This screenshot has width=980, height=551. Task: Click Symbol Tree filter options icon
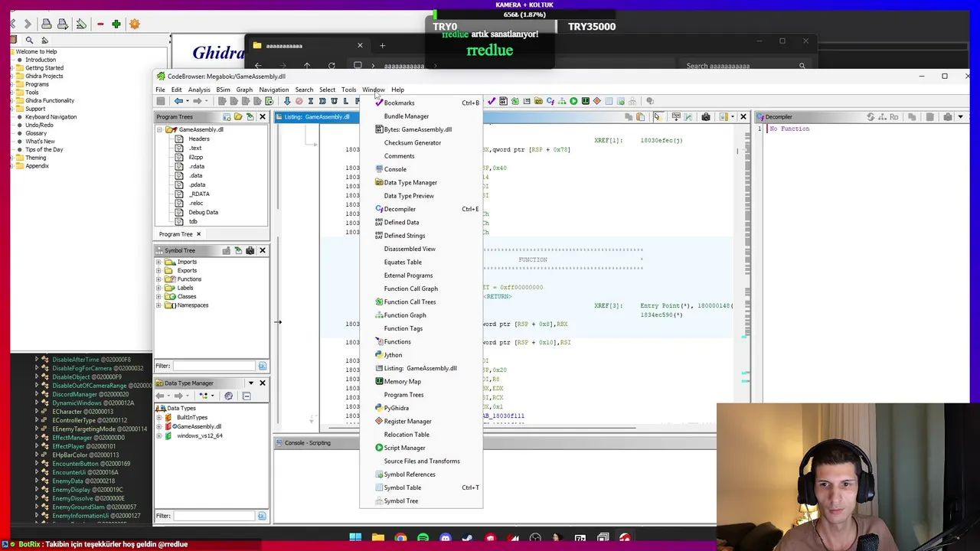(262, 366)
